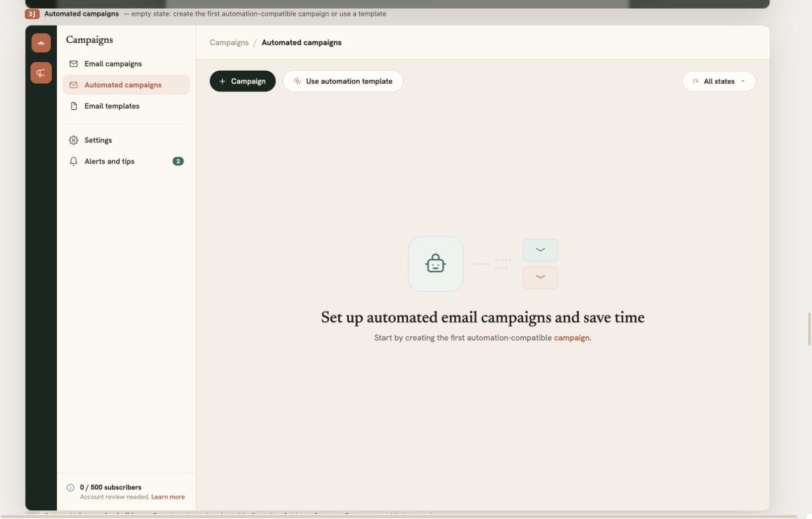
Task: Choose Use automation template
Action: [343, 81]
